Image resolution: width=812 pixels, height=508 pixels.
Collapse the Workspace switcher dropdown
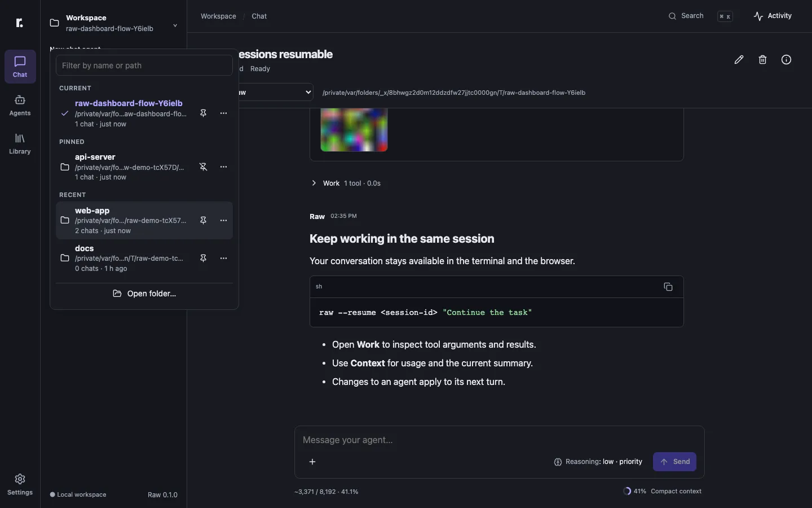click(x=114, y=23)
